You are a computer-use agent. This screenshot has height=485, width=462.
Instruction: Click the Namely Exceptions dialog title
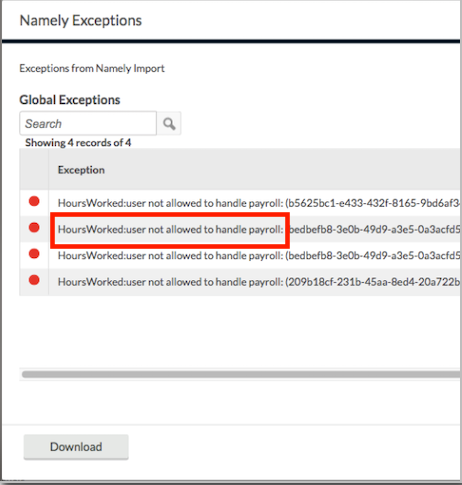pos(81,21)
